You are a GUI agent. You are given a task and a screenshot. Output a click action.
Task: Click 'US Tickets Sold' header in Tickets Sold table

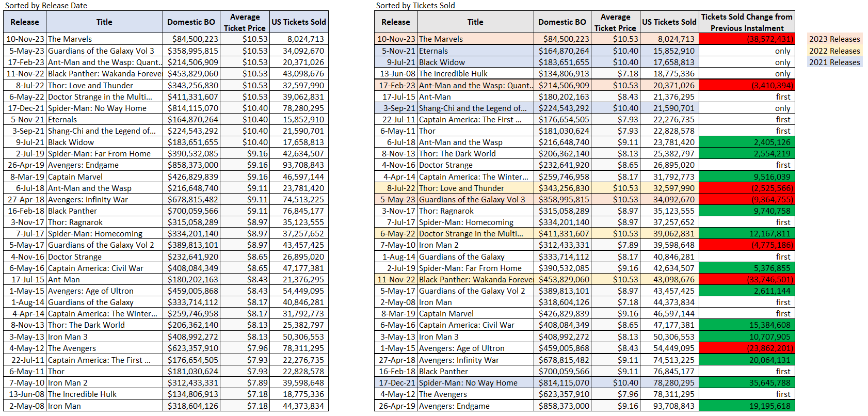(669, 22)
